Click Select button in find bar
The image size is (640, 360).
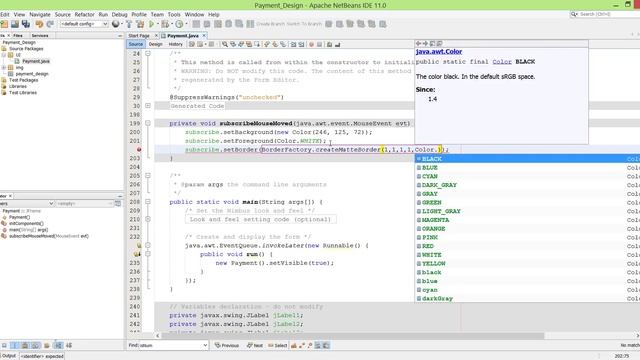coord(278,345)
